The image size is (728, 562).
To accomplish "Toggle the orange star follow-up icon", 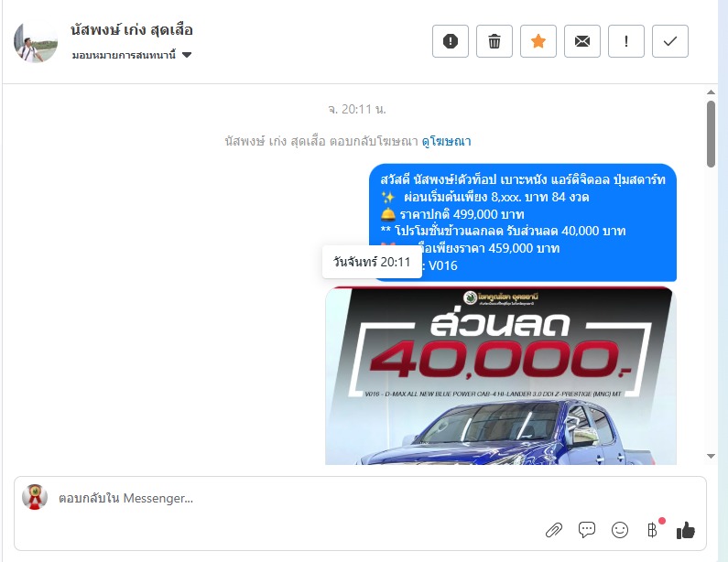I will coord(538,41).
